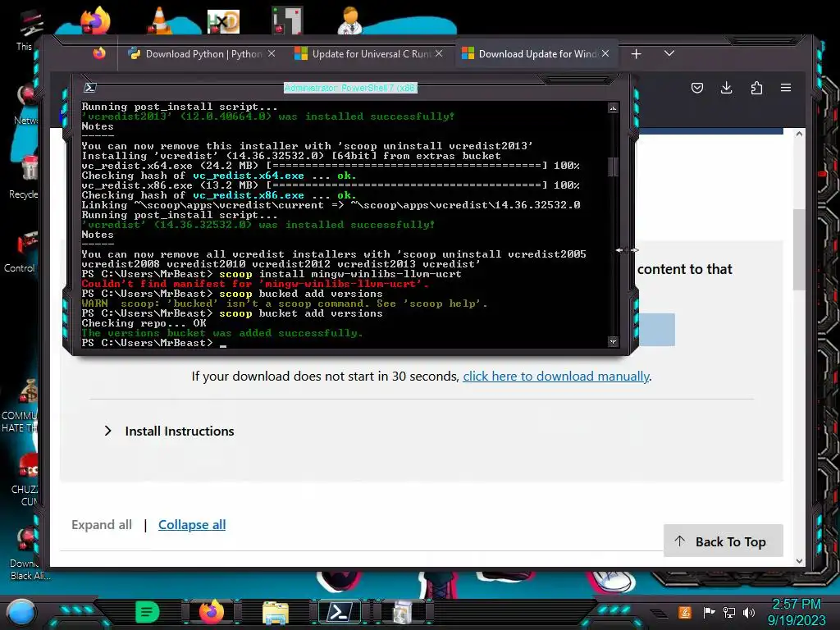Click volume speaker tray icon

[x=749, y=612]
